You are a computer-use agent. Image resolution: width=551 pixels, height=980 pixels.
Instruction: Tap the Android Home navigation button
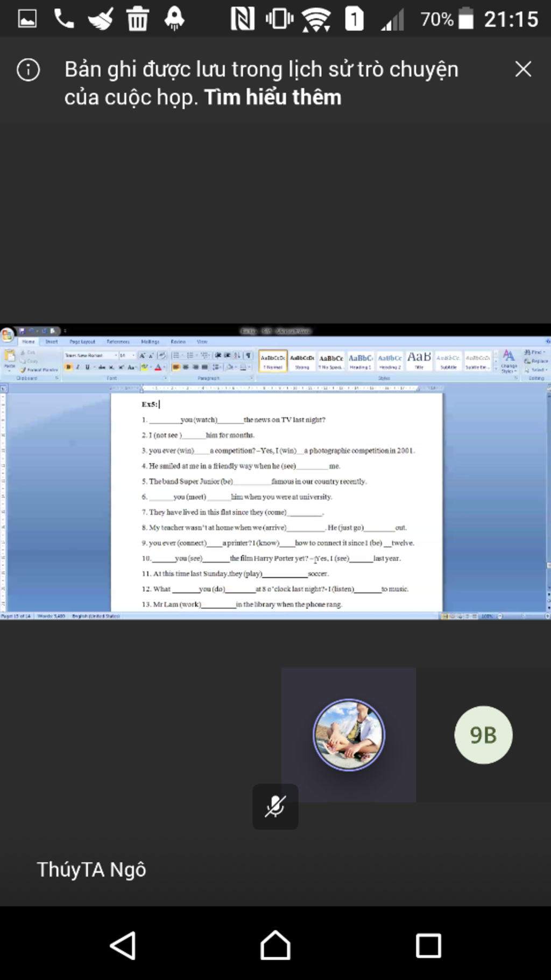click(275, 946)
